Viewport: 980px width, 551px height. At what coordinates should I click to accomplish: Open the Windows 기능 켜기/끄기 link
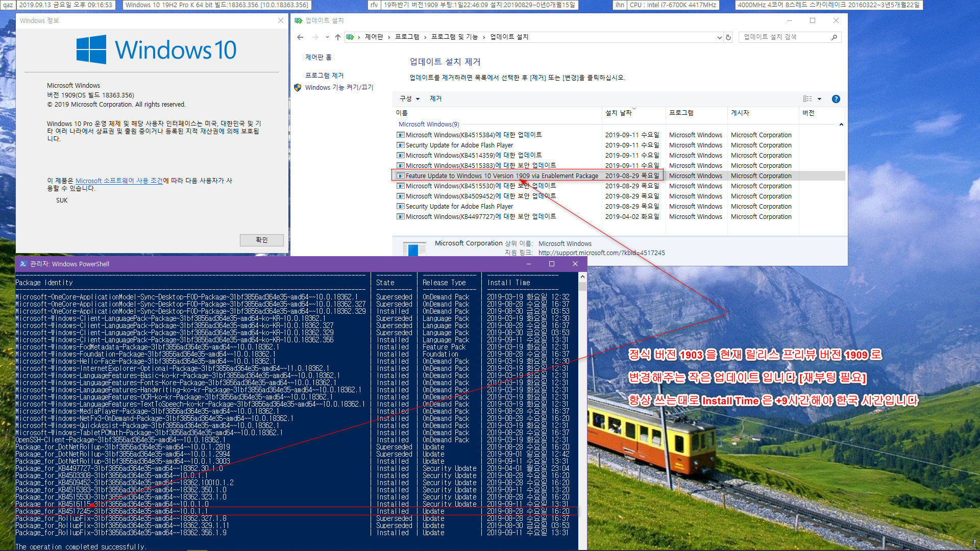[x=339, y=87]
